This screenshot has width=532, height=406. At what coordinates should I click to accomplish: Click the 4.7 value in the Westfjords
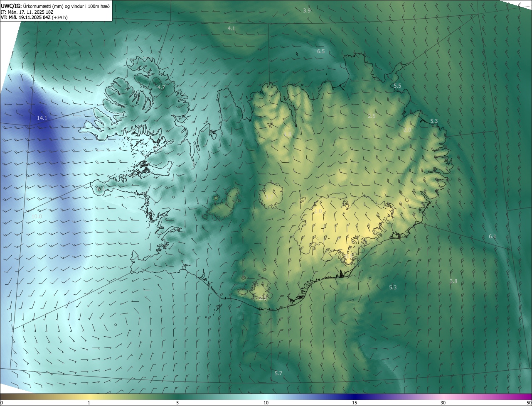point(161,88)
